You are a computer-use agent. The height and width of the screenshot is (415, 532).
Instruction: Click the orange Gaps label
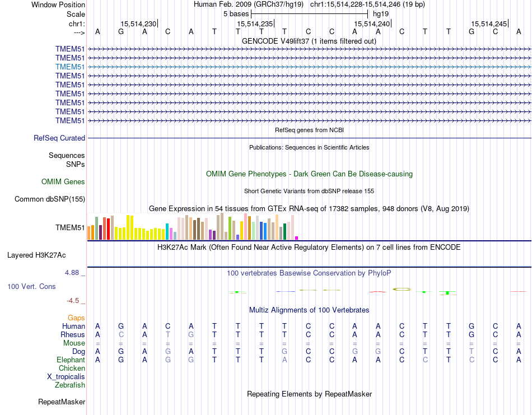point(76,318)
